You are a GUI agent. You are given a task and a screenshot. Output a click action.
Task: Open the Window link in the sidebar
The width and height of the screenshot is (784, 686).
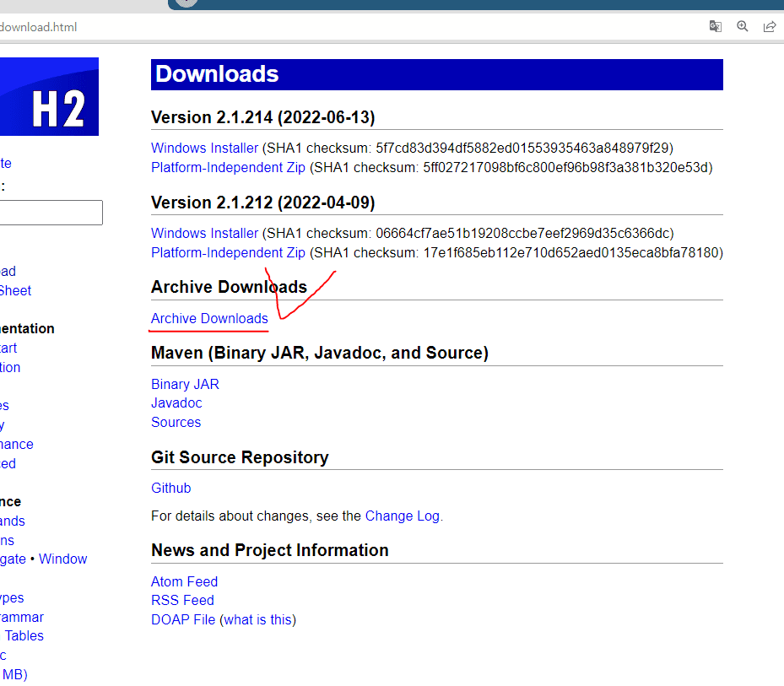(62, 559)
